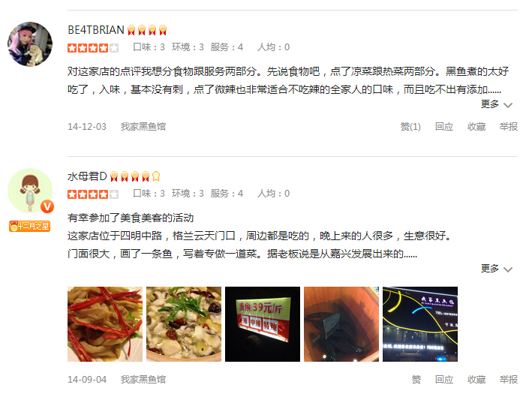Click 收藏 on the 14-12-03 review

tap(476, 127)
